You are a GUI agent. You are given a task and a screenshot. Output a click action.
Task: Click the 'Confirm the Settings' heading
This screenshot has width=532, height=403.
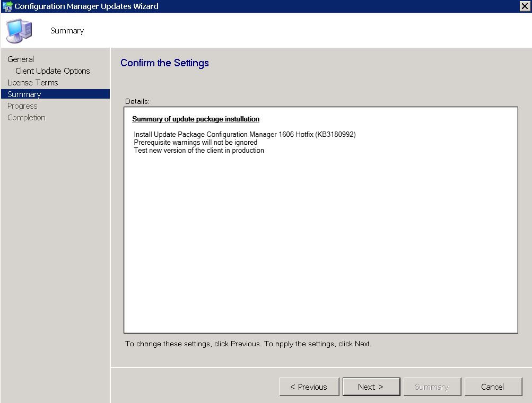tap(164, 63)
